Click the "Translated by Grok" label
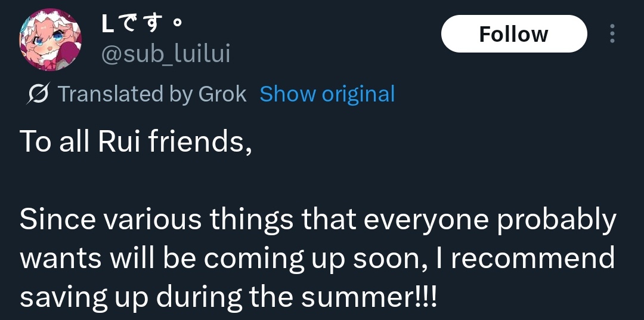The image size is (644, 320). (151, 94)
